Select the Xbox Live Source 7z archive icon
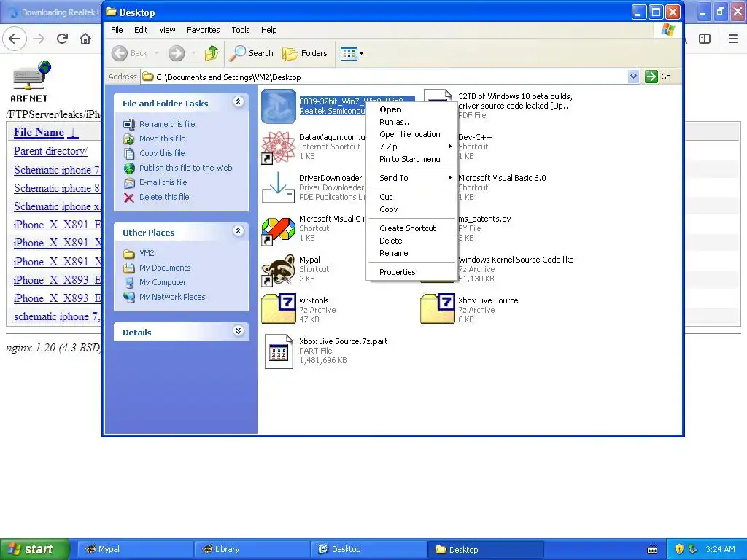This screenshot has height=560, width=747. pos(438,309)
